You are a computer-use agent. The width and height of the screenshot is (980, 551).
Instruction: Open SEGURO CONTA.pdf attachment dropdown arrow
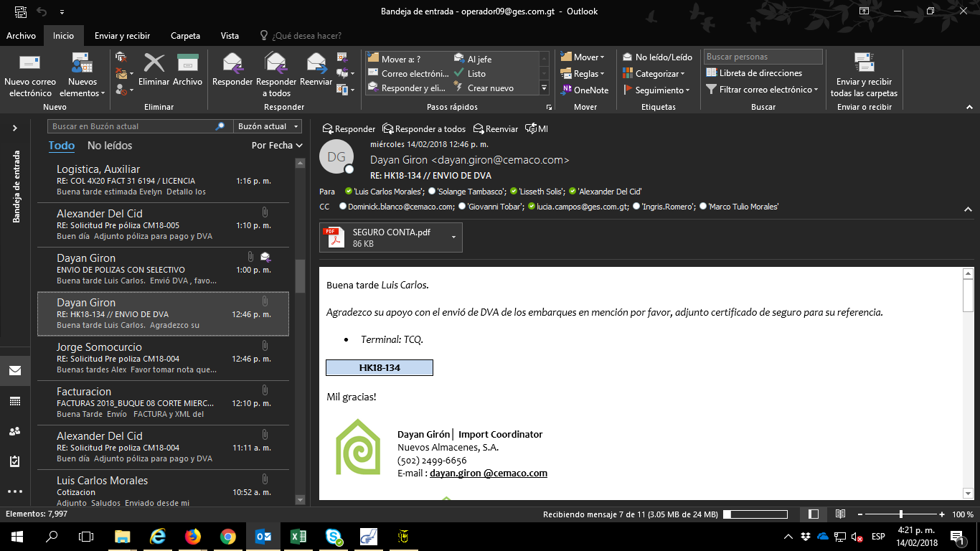click(453, 237)
